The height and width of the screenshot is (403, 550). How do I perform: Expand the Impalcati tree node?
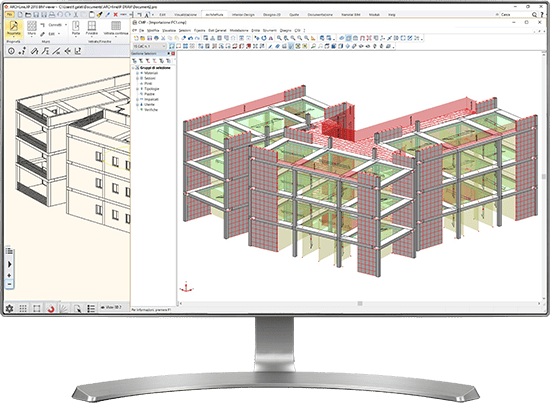coord(138,99)
